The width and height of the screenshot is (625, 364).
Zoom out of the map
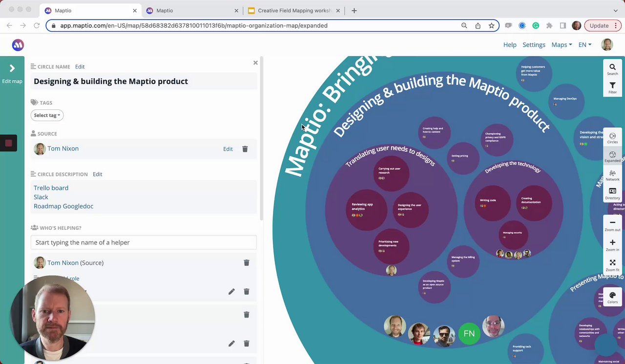(x=612, y=225)
